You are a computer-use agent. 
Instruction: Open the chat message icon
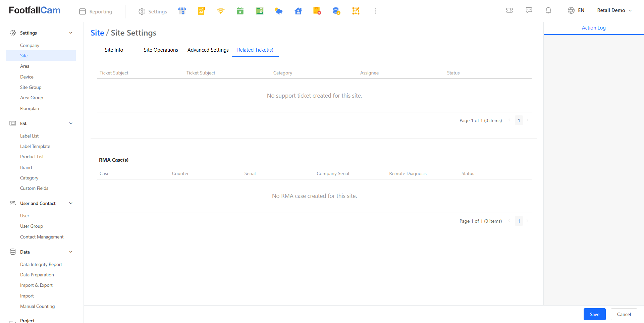529,10
